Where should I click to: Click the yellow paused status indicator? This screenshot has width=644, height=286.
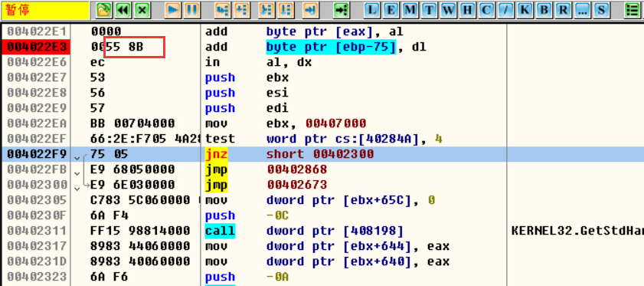46,10
